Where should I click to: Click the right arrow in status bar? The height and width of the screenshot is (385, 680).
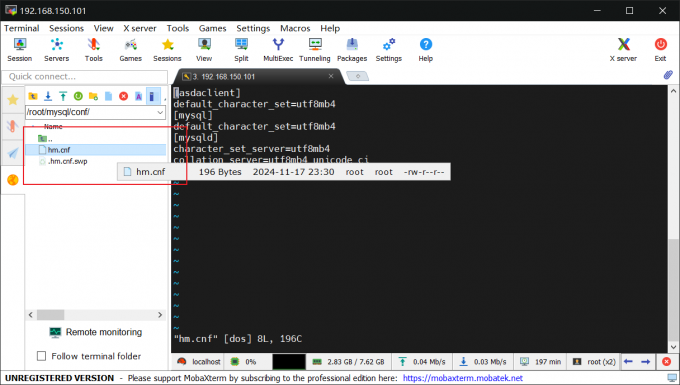tap(646, 362)
